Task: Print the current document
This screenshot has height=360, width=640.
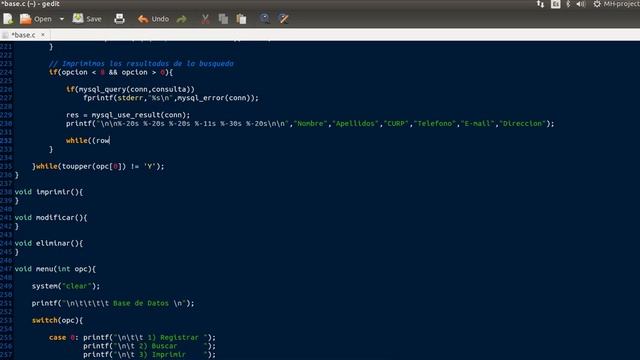Action: [x=120, y=19]
